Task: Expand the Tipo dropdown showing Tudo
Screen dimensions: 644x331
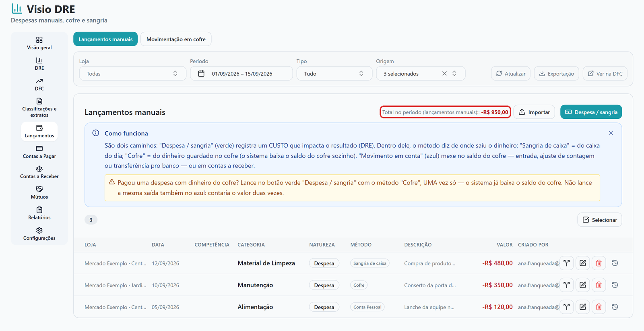Action: pyautogui.click(x=334, y=74)
